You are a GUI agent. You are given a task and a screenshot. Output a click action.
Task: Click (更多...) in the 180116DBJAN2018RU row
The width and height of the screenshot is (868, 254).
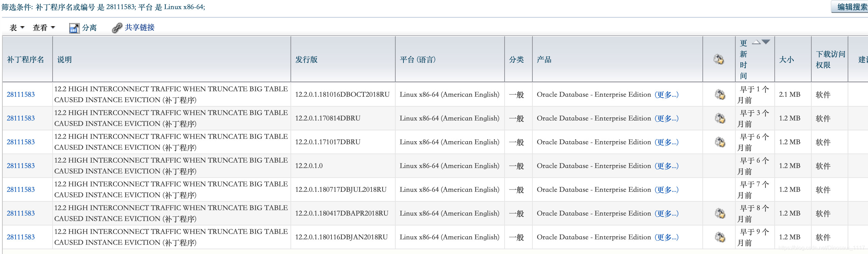coord(666,237)
